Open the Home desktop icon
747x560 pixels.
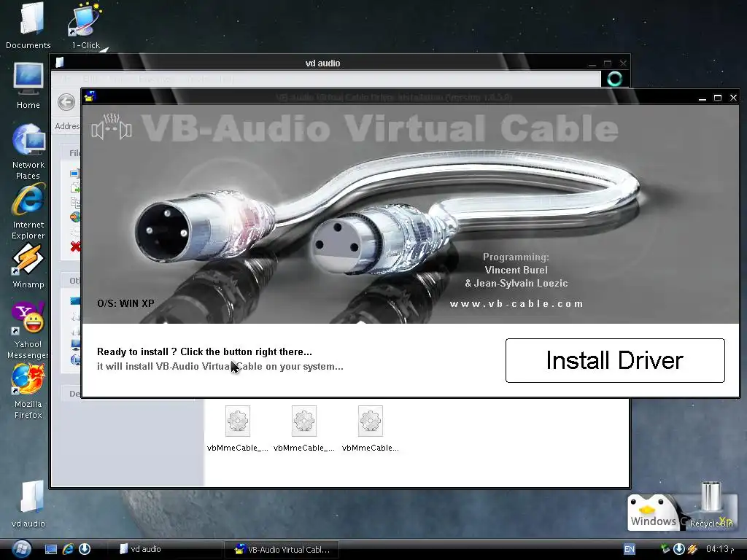point(28,86)
